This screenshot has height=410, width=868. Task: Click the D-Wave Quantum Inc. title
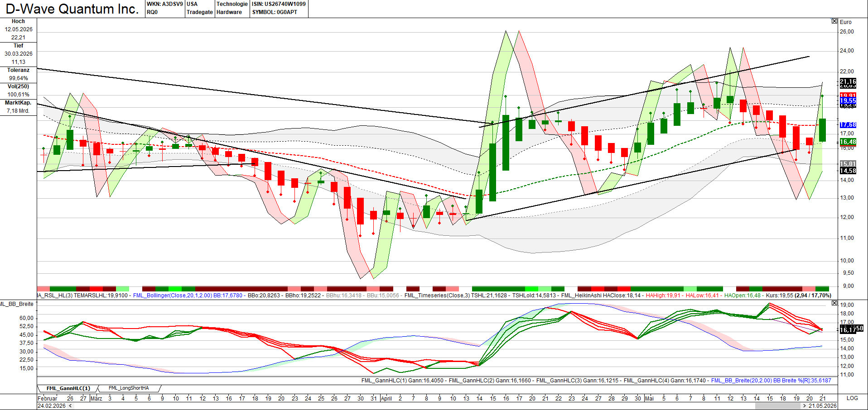72,9
